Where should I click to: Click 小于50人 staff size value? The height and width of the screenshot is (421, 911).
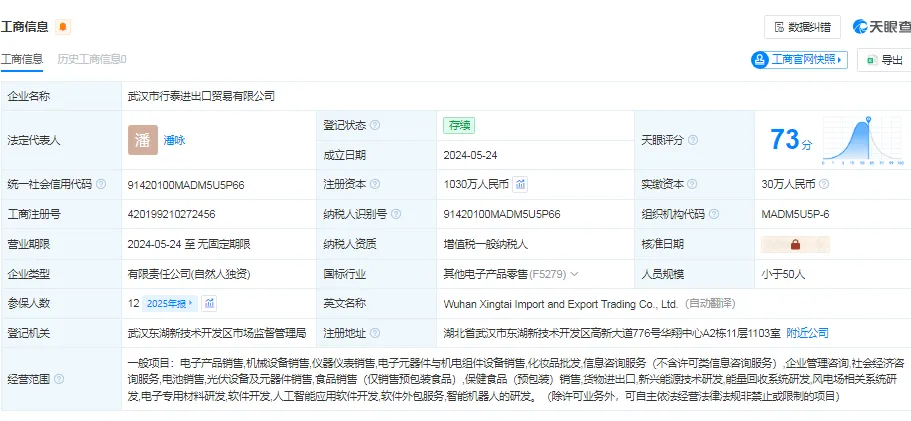pos(783,274)
